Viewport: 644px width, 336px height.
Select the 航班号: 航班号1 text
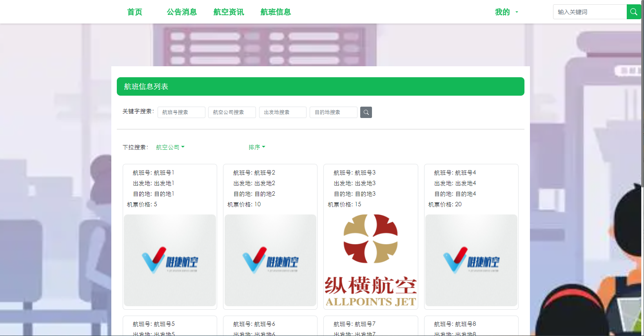(x=153, y=173)
